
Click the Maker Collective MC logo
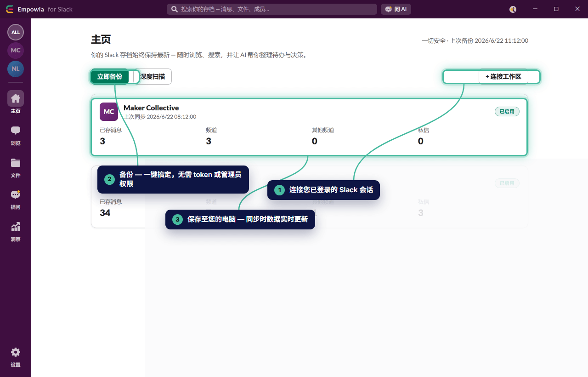click(x=109, y=112)
